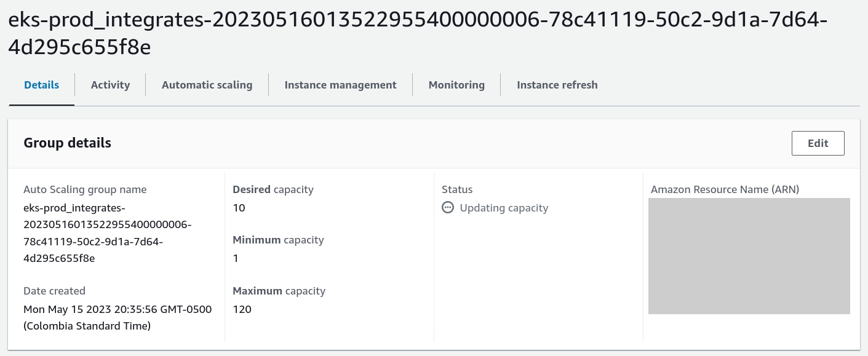Click the Desired capacity label
The width and height of the screenshot is (868, 356).
273,189
